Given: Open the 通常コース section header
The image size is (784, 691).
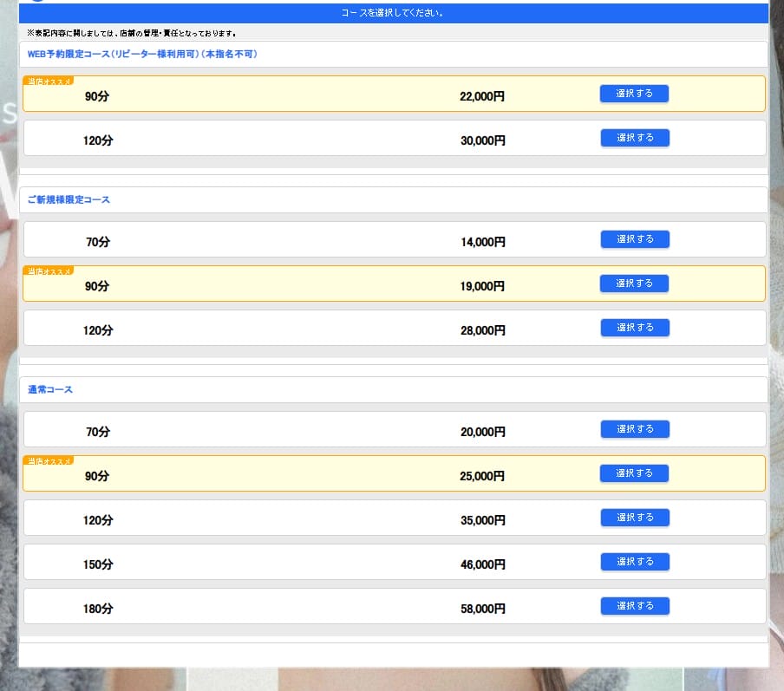Looking at the screenshot, I should click(x=49, y=389).
